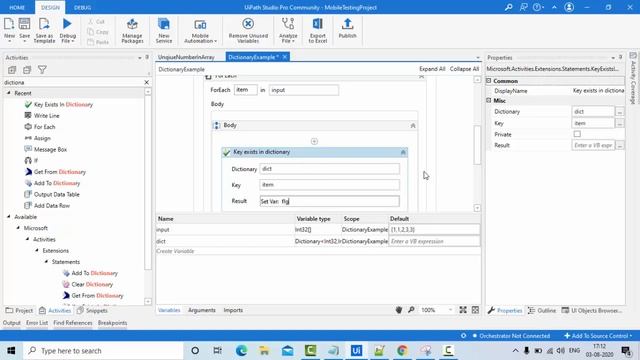Click designer search magnifier icon

[x=411, y=310]
